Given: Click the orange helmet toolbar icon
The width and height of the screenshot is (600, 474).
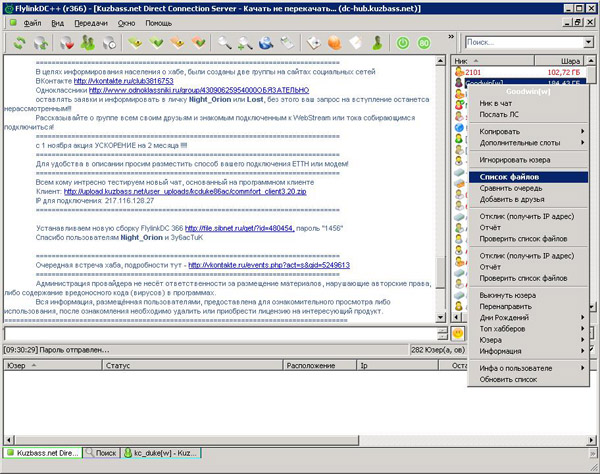Looking at the screenshot, I should pyautogui.click(x=334, y=43).
